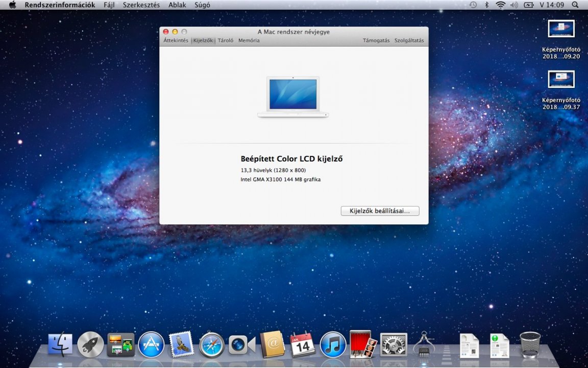Launch Launchpad rocket icon in Dock
This screenshot has height=368, width=588.
[90, 344]
